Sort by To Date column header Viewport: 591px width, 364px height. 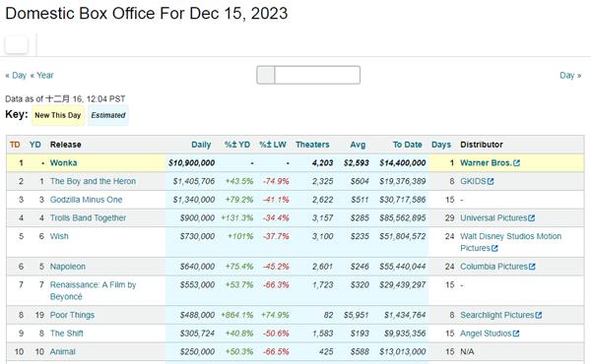[x=407, y=145]
